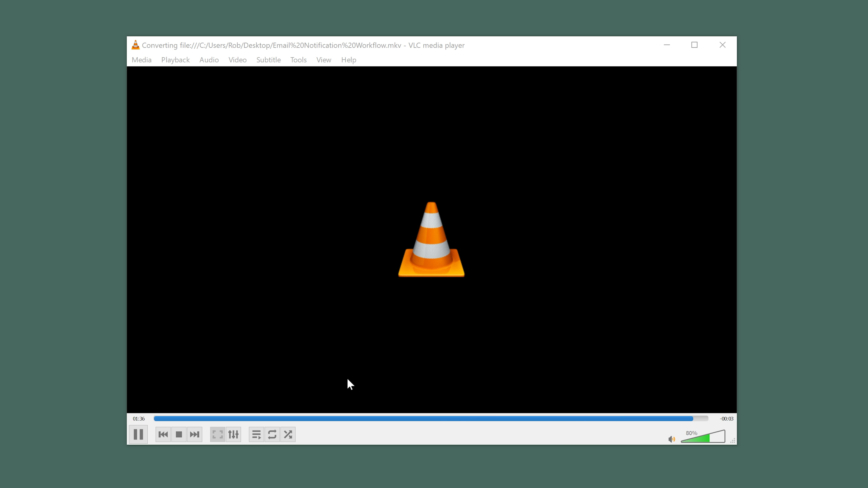Stop playback using the stop button

pos(179,434)
